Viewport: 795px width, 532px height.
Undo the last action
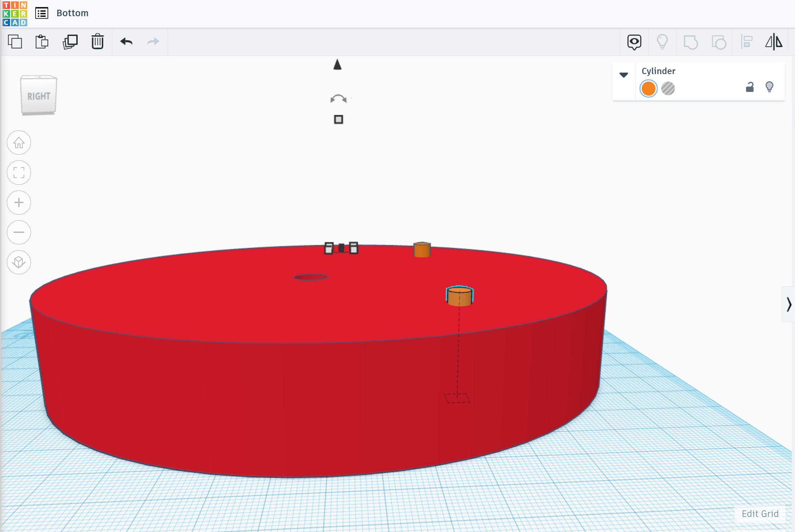tap(126, 42)
